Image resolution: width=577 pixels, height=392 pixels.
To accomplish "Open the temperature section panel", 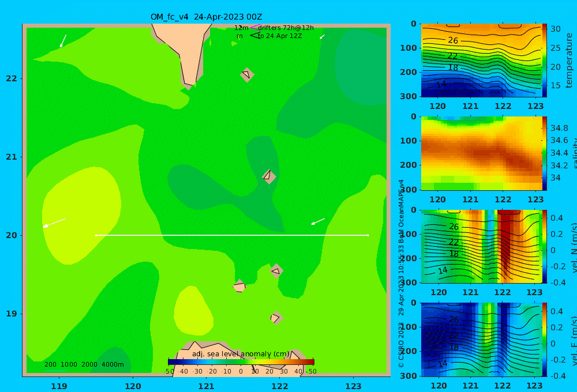I will (481, 61).
